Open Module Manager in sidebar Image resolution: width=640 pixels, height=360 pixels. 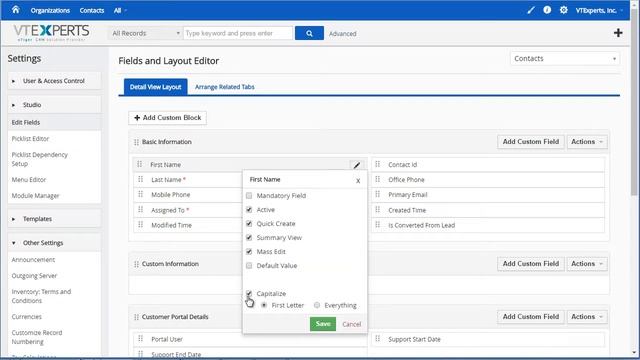tap(36, 196)
